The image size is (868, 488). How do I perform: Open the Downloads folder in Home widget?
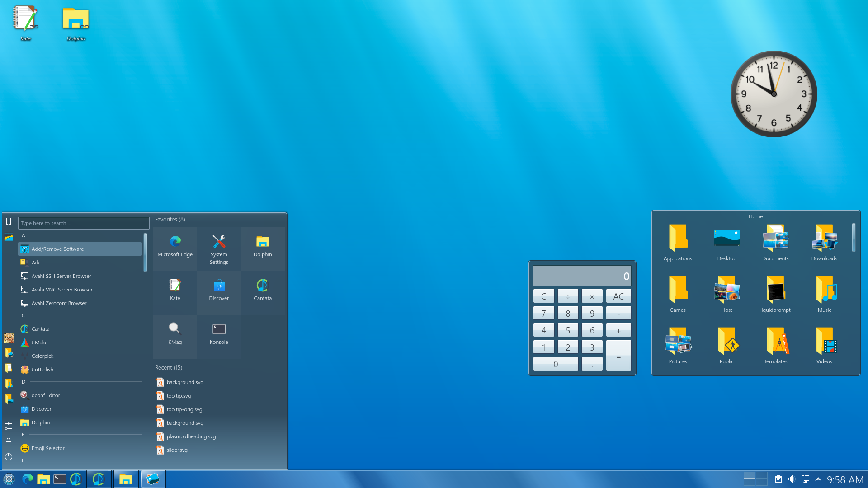824,243
